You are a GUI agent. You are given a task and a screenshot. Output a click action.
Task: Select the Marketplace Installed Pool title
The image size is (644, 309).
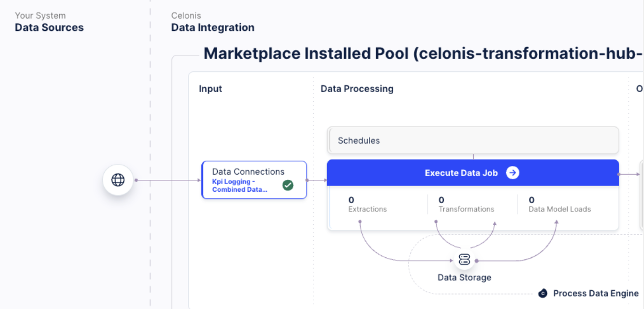pos(423,54)
